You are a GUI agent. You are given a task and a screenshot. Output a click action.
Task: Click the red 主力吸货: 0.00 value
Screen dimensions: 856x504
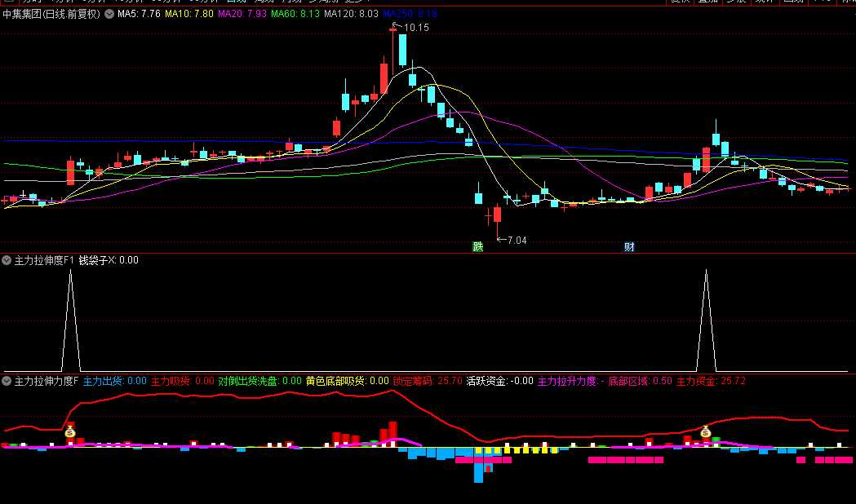click(x=182, y=381)
